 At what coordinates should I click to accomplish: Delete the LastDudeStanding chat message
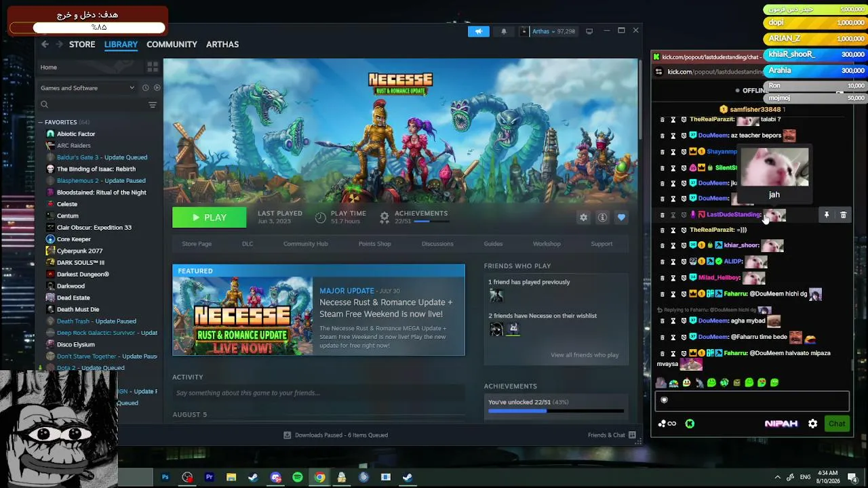pyautogui.click(x=843, y=215)
